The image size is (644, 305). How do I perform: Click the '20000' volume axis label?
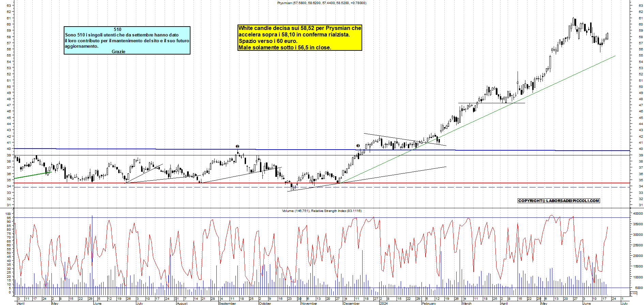(638, 256)
